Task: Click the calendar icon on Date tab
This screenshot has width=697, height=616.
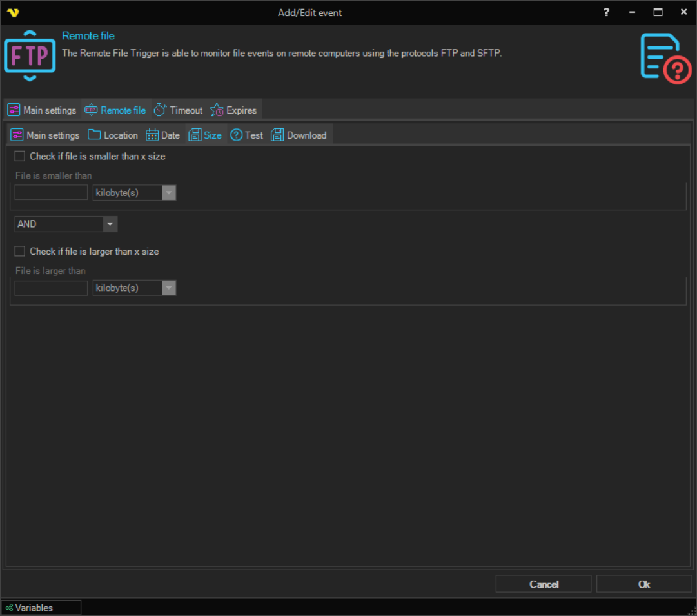Action: coord(152,135)
